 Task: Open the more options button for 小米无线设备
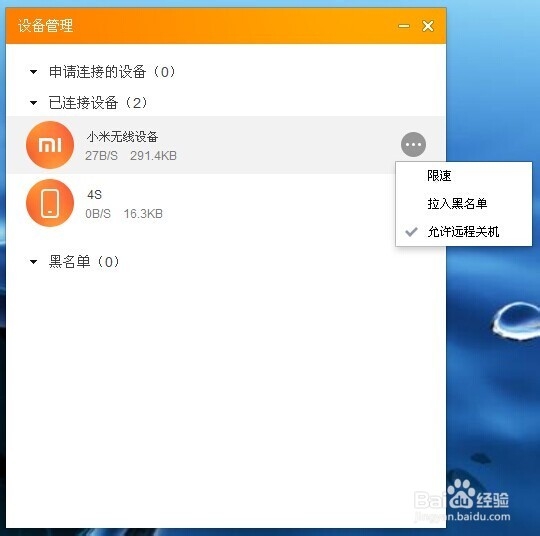(413, 144)
